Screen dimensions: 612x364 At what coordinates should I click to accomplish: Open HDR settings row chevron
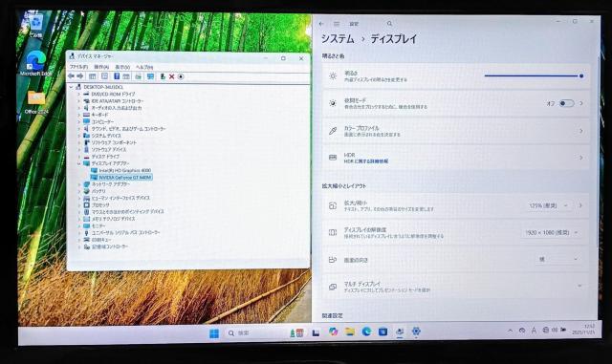581,158
